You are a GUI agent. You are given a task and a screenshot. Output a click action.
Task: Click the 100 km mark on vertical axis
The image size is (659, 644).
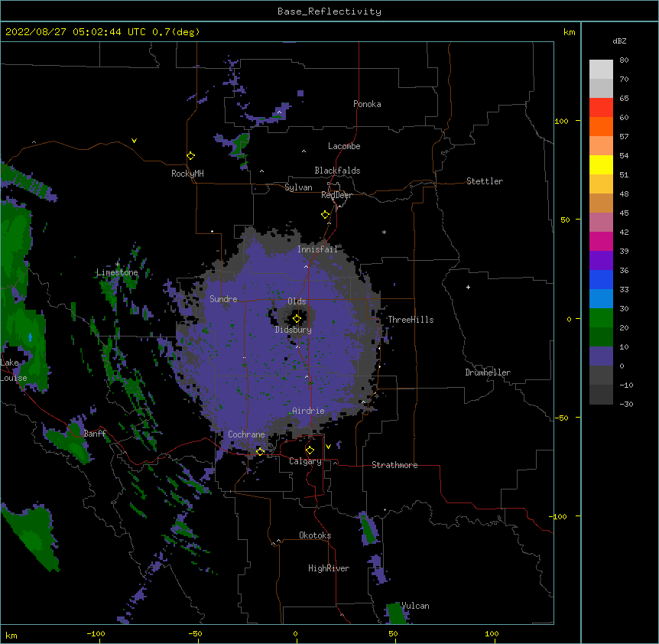pos(561,121)
